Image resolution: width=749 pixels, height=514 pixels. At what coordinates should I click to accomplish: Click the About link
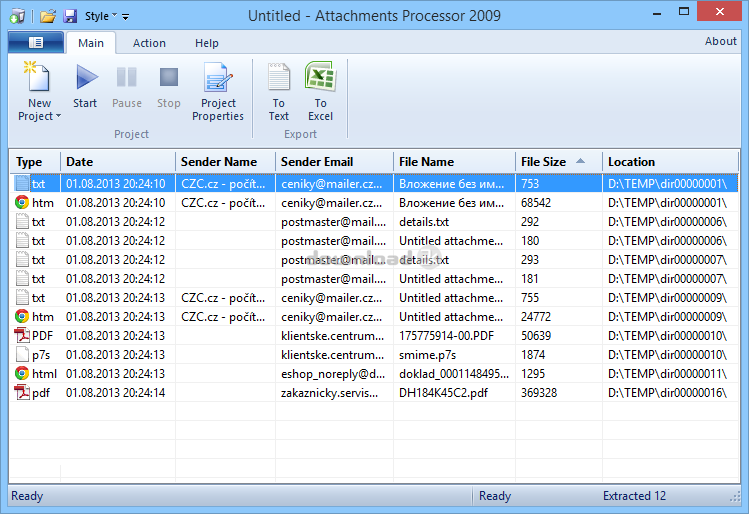720,42
